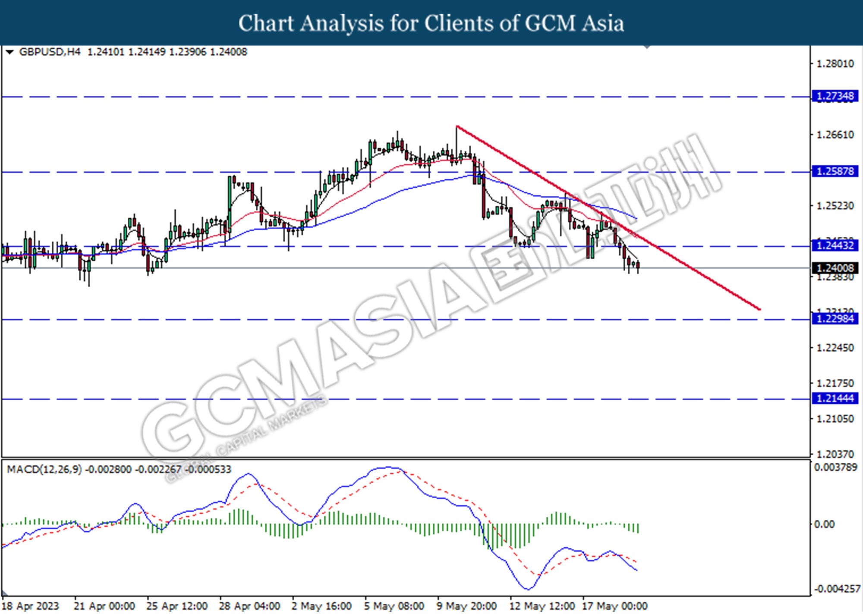863x616 pixels.
Task: Select the 17 May 00:00 time label
Action: click(615, 606)
